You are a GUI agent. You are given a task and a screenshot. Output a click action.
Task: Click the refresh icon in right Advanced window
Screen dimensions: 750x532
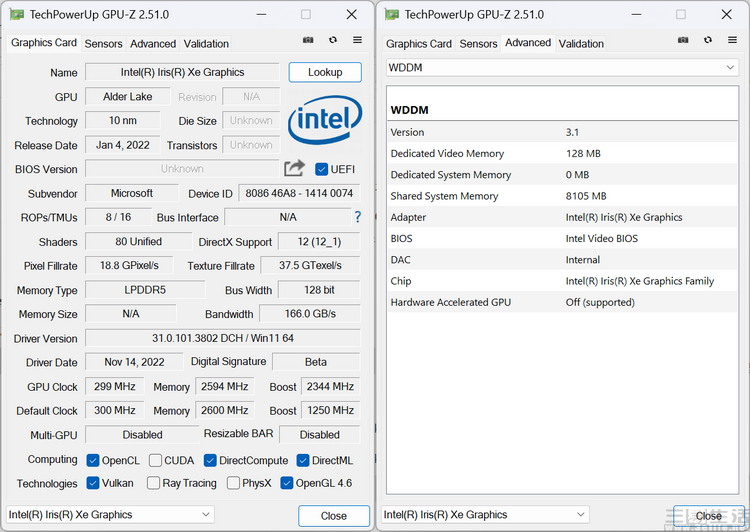tap(708, 40)
